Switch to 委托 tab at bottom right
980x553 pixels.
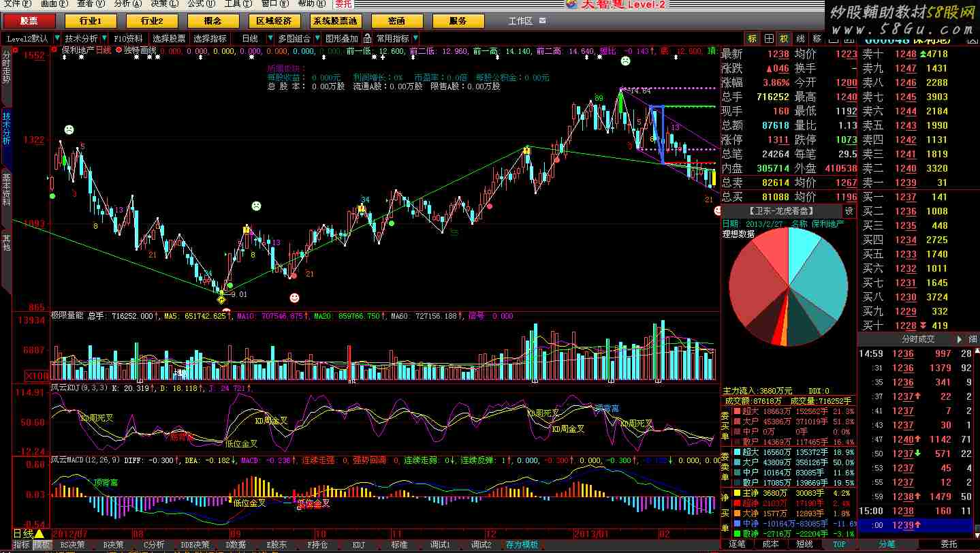click(949, 544)
